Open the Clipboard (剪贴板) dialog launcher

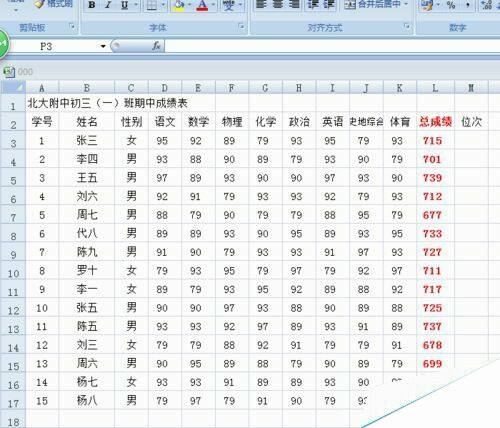(x=72, y=26)
